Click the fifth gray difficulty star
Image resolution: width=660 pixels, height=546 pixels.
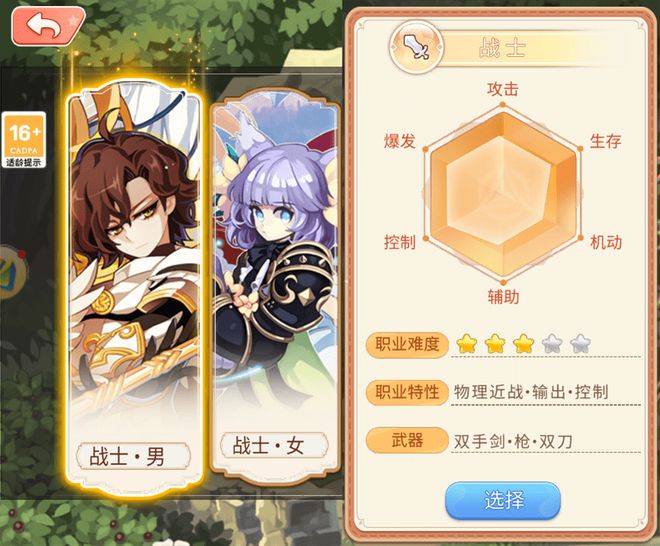580,344
